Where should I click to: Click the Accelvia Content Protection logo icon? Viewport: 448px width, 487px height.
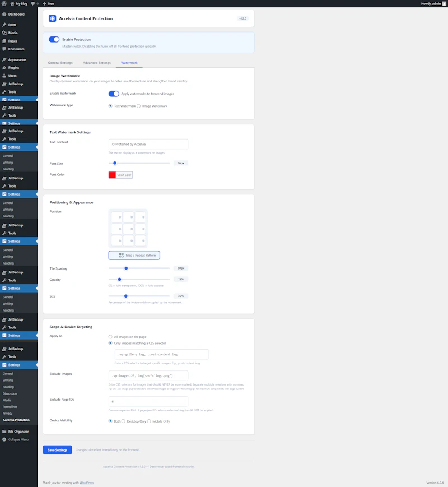53,18
